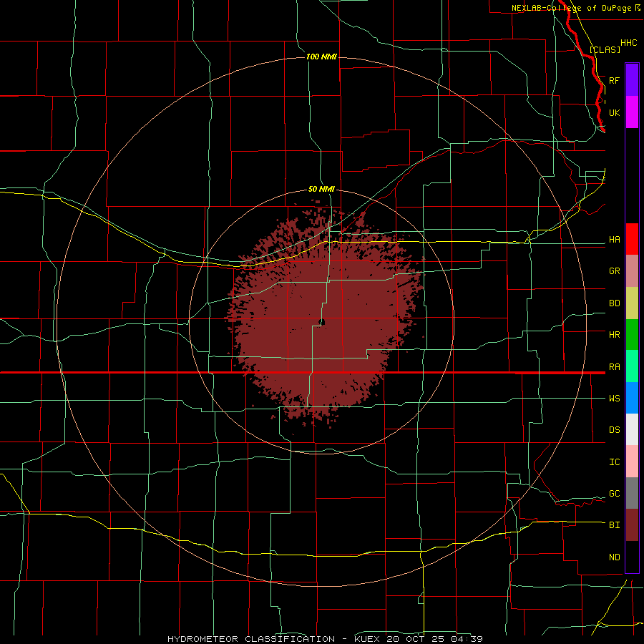Click the GC gray color swatch

(632, 493)
